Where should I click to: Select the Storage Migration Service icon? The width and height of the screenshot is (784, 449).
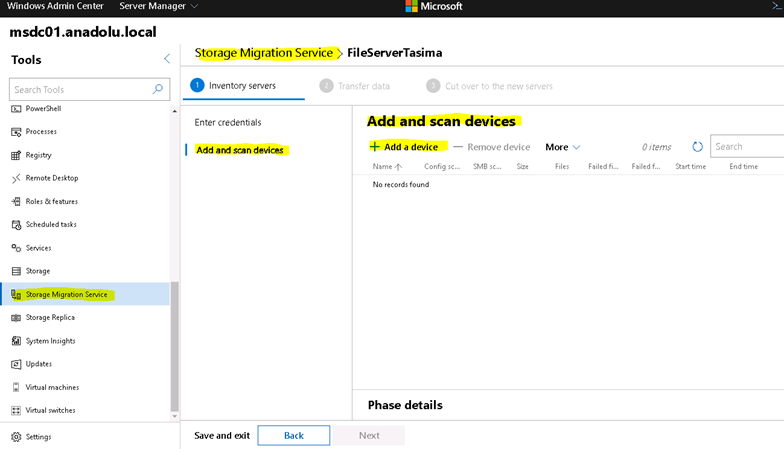click(x=16, y=294)
